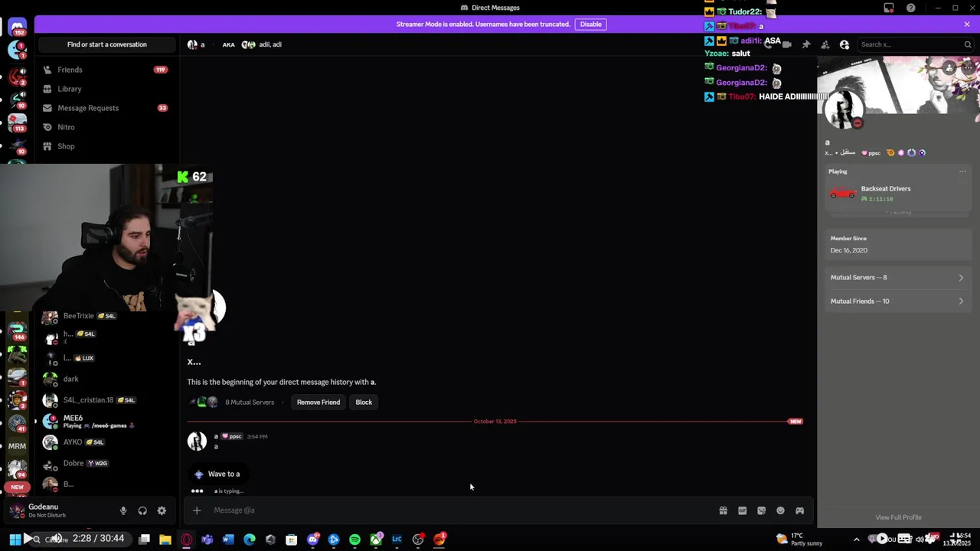Click the 'Dec 16, 2020' member since date
The image size is (980, 551).
(x=849, y=250)
